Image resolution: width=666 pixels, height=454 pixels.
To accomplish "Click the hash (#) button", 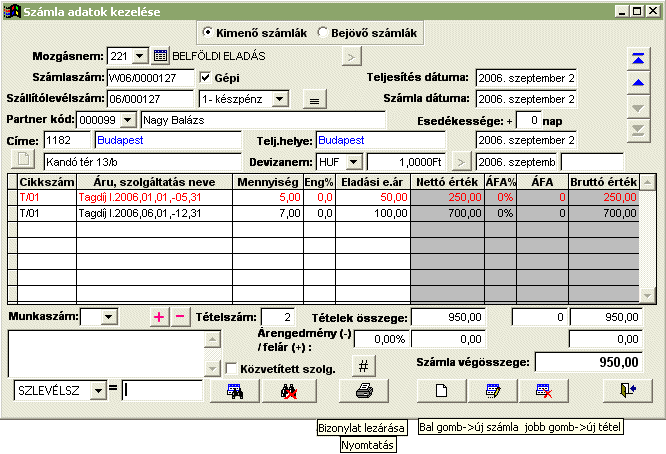I will (x=364, y=366).
